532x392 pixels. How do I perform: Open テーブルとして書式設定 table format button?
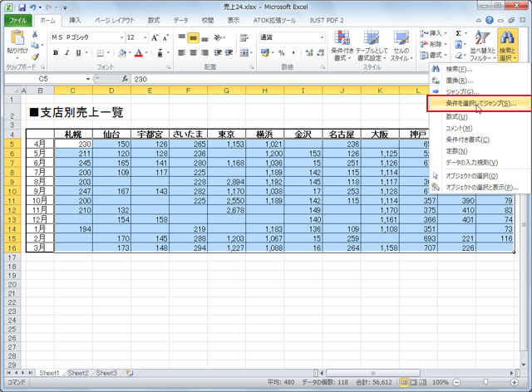pos(372,46)
